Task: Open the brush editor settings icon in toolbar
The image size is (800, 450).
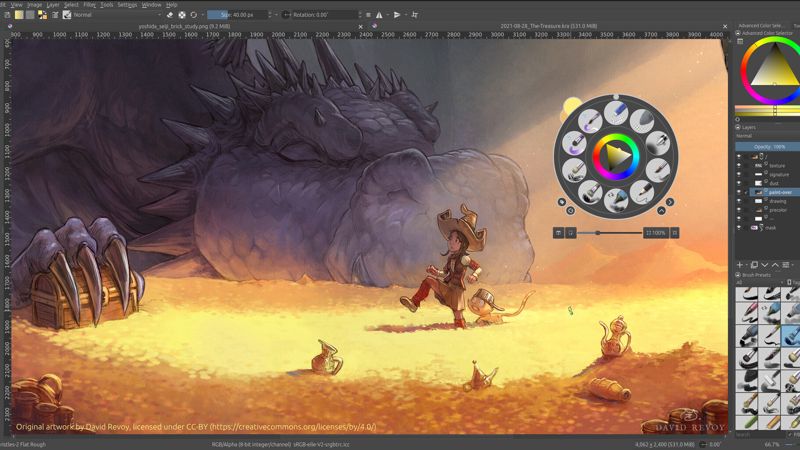Action: (55, 15)
